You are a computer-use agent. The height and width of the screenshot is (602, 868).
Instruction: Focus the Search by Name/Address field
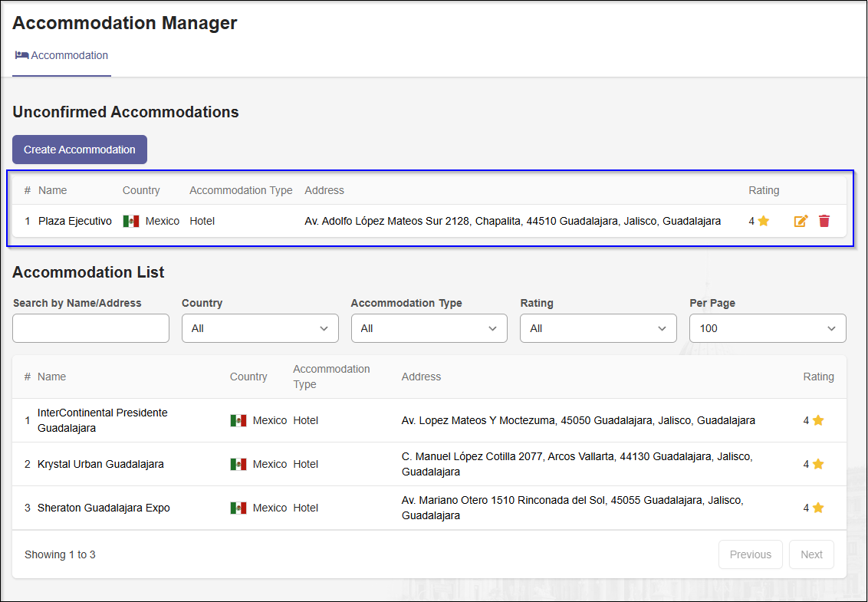pos(90,328)
